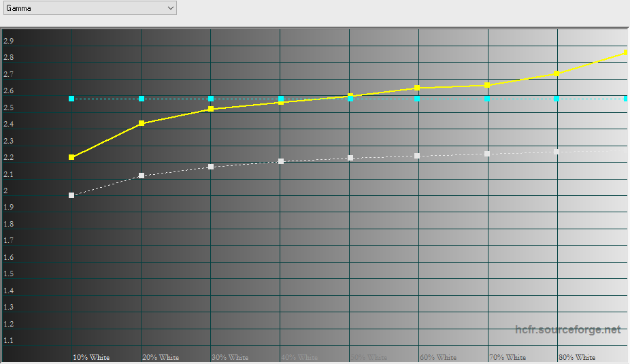The width and height of the screenshot is (630, 364).
Task: Select the cyan reference point at 10% White
Action: tap(71, 99)
